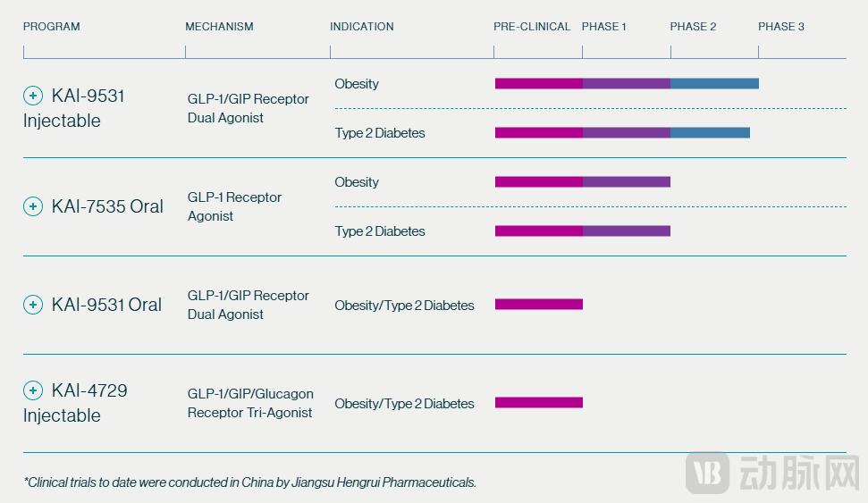Screen dimensions: 868x503
Task: Select the MECHANISM column header
Action: click(219, 27)
